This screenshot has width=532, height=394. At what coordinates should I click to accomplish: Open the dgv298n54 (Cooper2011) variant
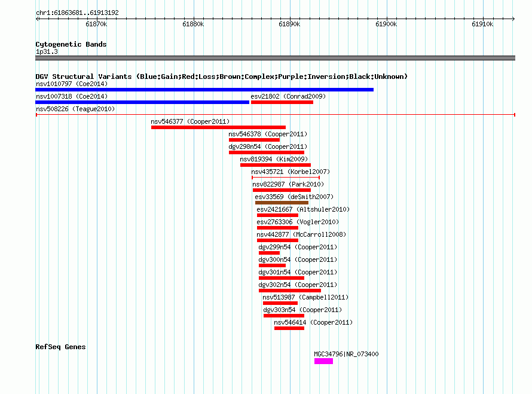point(268,146)
